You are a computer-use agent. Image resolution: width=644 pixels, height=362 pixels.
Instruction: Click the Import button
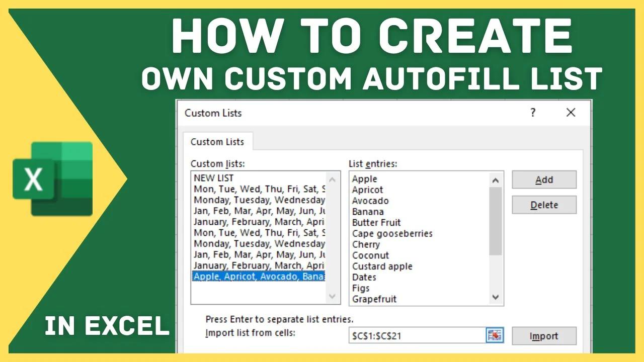543,336
